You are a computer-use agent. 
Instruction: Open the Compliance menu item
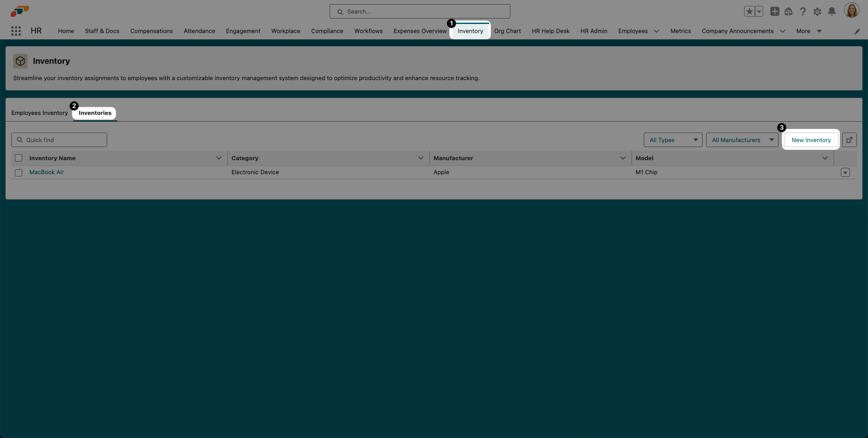(327, 31)
